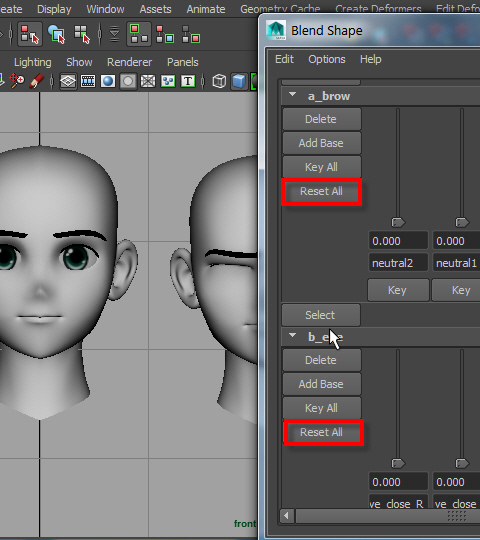This screenshot has height=540, width=480.
Task: Click the neutral2 name field
Action: tap(398, 263)
